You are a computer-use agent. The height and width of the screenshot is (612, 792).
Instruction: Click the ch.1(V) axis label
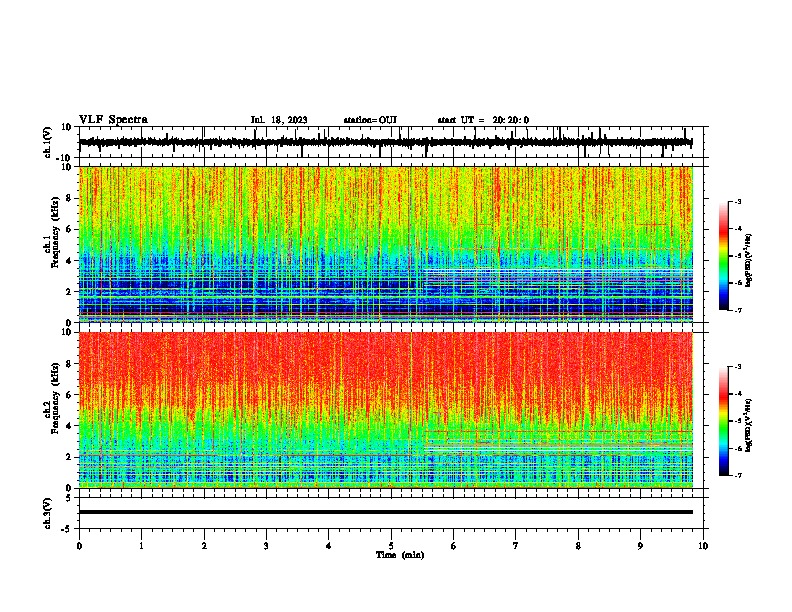point(48,142)
